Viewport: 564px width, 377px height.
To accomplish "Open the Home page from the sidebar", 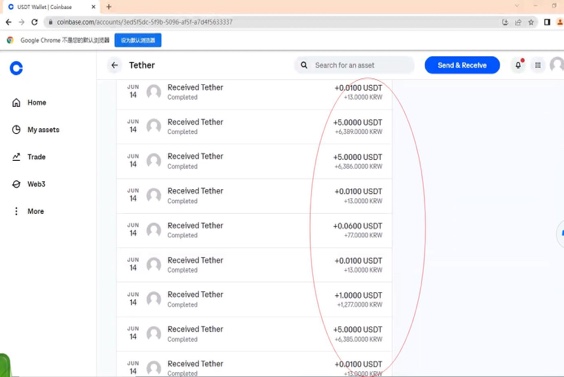I will pos(29,103).
